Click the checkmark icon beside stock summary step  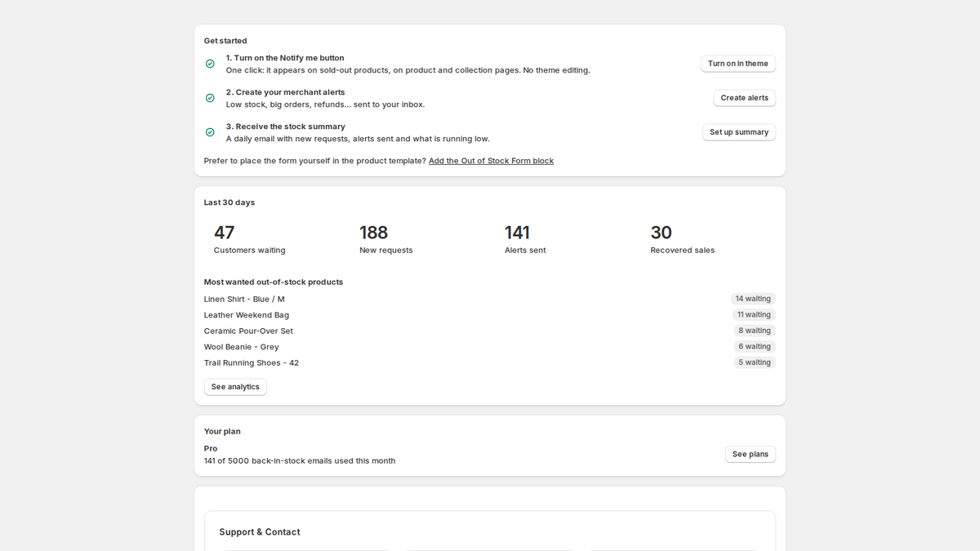[210, 132]
